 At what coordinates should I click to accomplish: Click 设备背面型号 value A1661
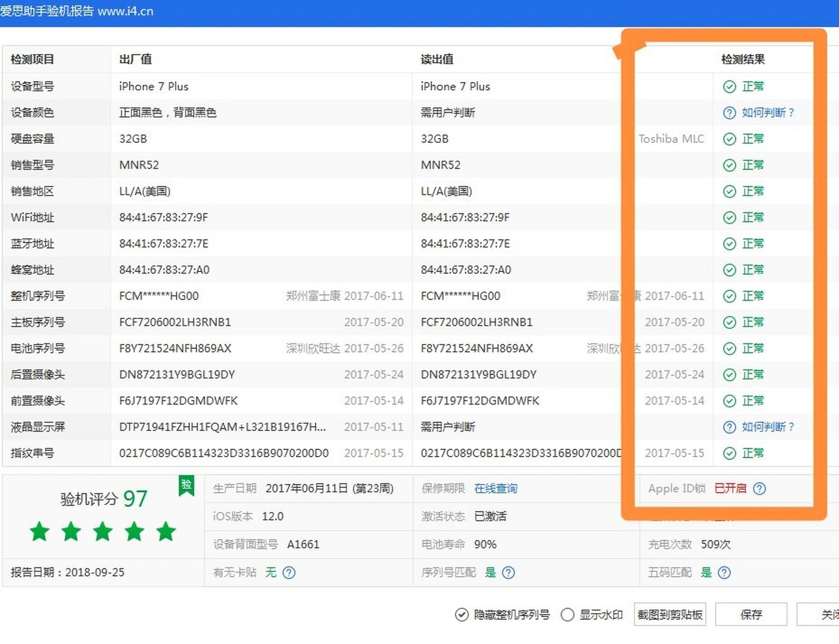point(303,544)
